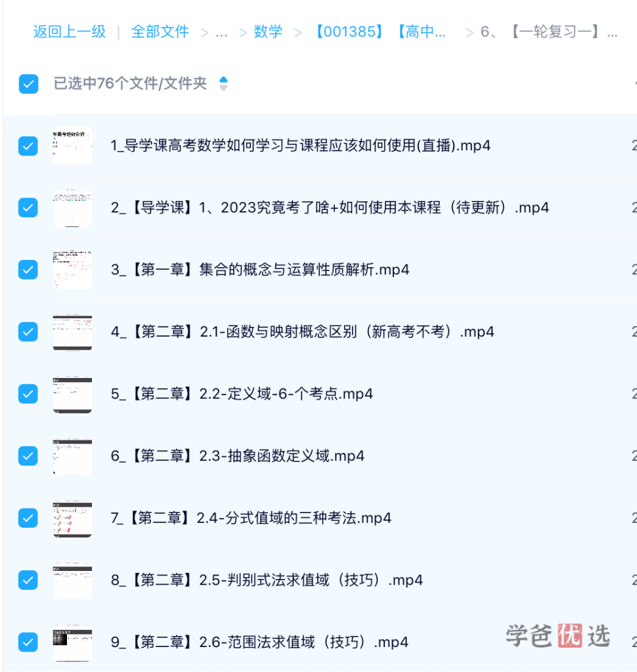
Task: Click file name 8_【第二章】2.5-判别式法求值域
Action: coord(267,580)
